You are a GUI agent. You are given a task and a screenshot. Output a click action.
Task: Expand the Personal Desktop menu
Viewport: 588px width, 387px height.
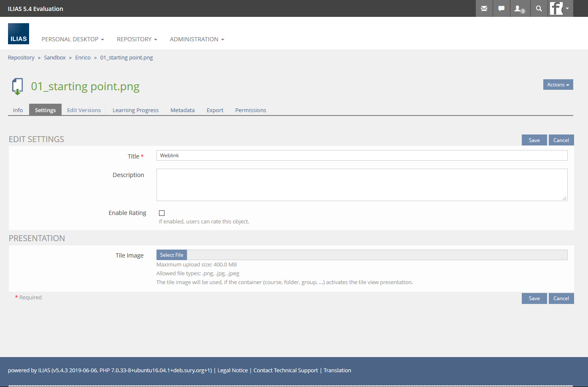pos(73,39)
